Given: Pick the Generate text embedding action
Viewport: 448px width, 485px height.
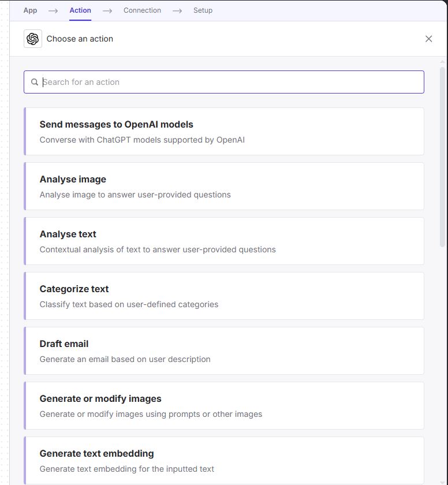Looking at the screenshot, I should [x=224, y=460].
